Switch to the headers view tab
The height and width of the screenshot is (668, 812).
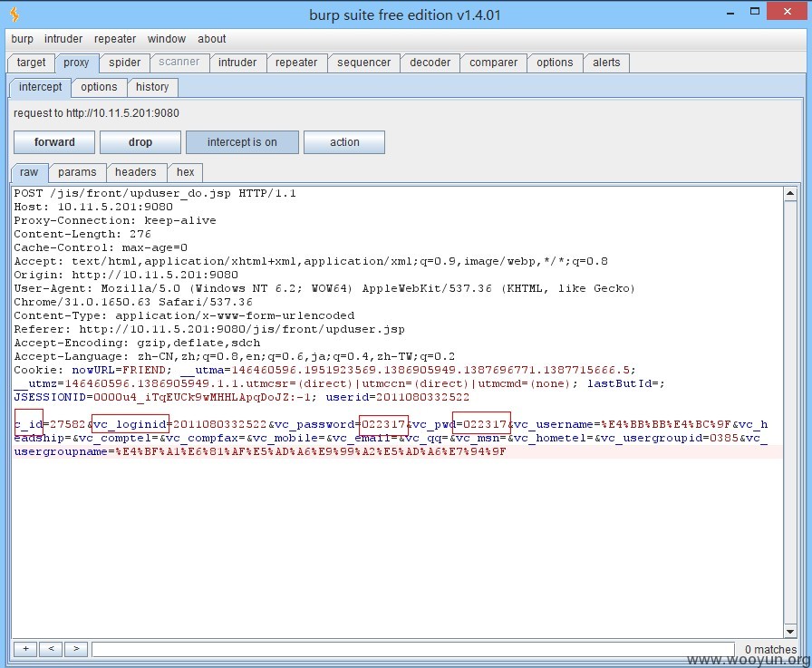click(136, 172)
